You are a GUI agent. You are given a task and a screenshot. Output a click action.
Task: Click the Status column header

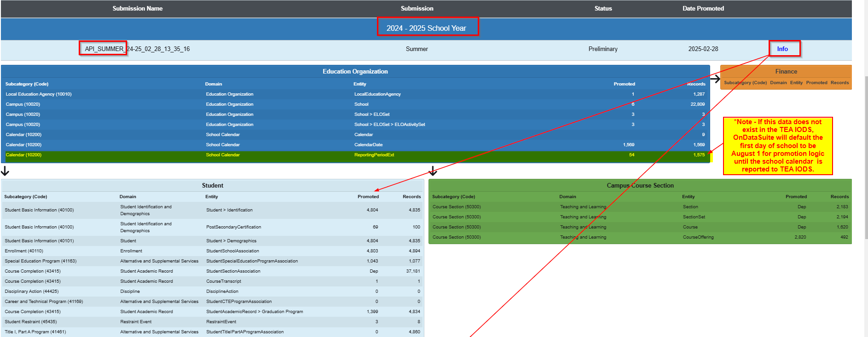[x=603, y=8]
